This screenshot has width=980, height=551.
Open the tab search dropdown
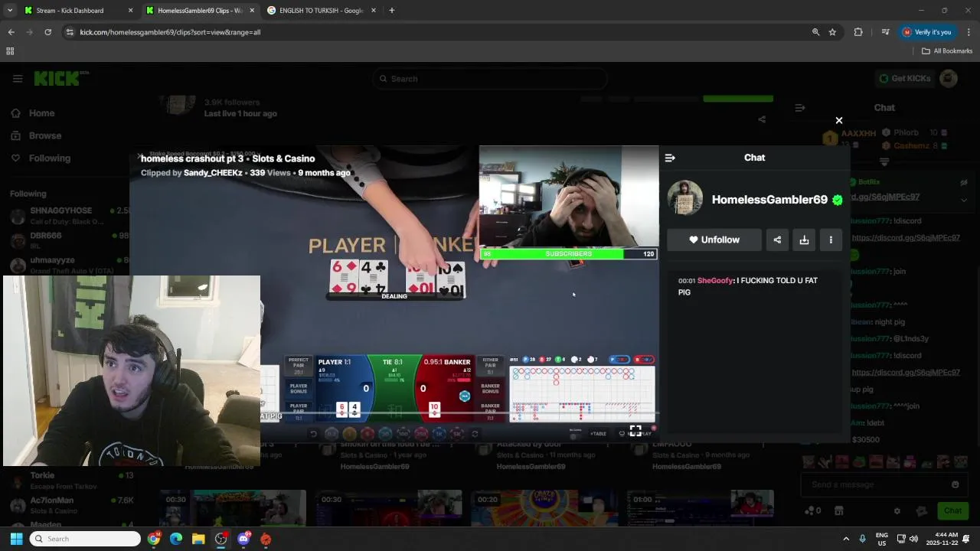pyautogui.click(x=10, y=11)
